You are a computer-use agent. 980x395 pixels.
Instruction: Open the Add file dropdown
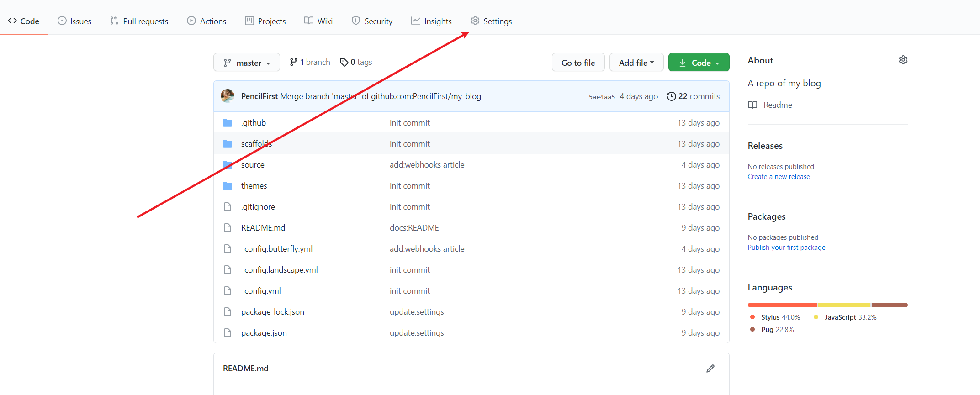[x=636, y=63]
